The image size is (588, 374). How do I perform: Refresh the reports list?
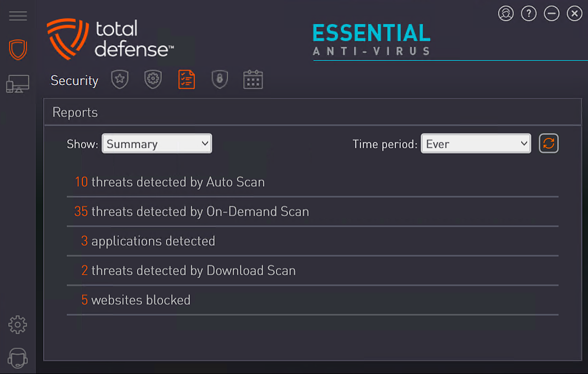pyautogui.click(x=549, y=144)
